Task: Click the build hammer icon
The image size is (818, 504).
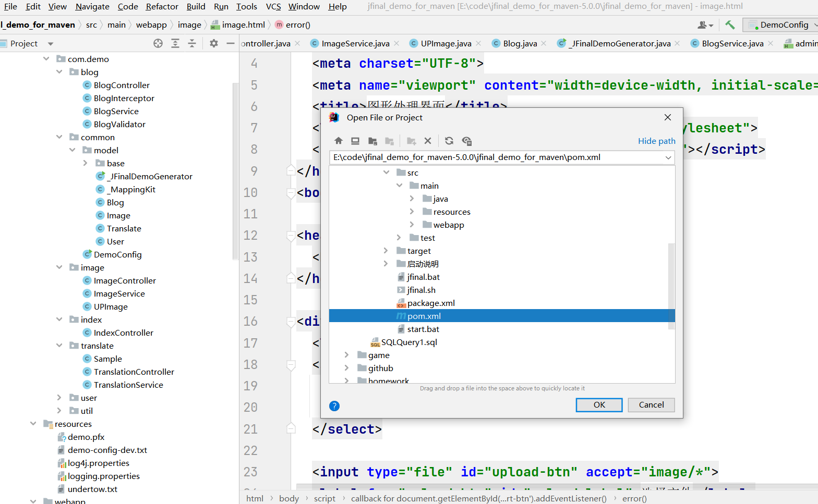Action: 730,24
